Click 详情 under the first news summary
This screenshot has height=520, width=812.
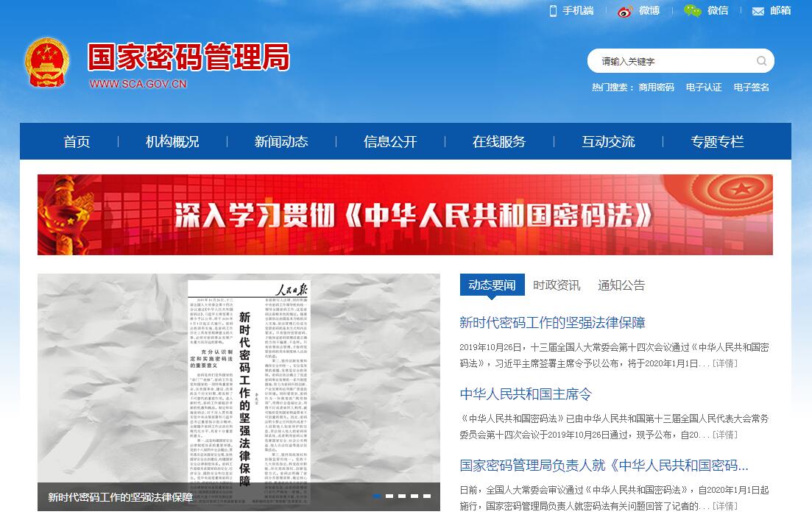tap(725, 363)
